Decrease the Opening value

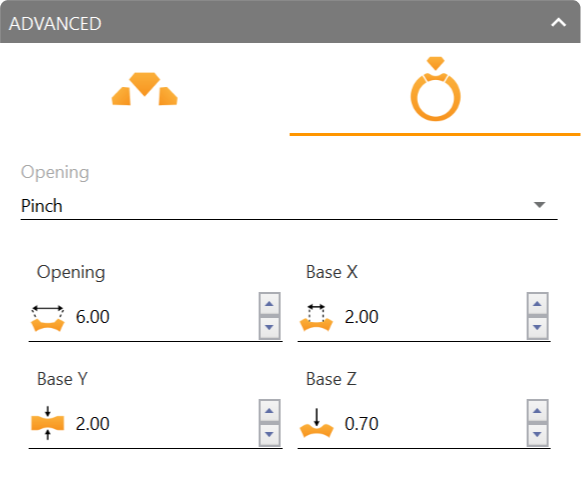[x=269, y=327]
